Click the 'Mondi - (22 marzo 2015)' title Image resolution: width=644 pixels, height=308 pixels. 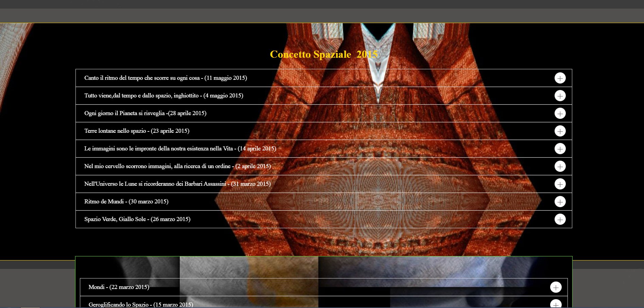(119, 287)
